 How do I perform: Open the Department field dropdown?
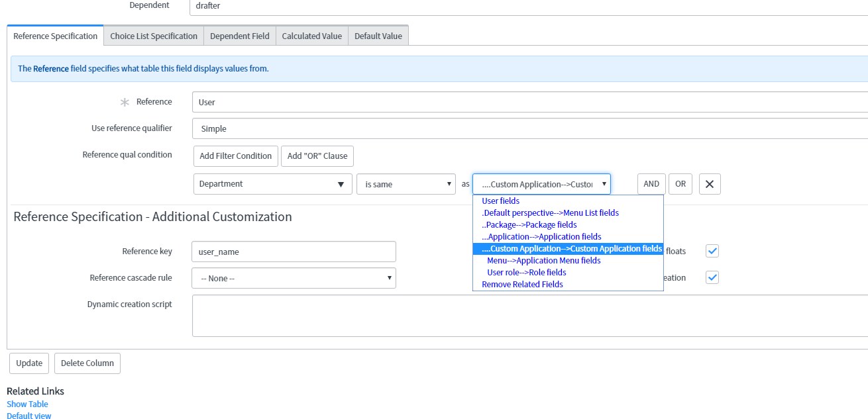point(273,184)
